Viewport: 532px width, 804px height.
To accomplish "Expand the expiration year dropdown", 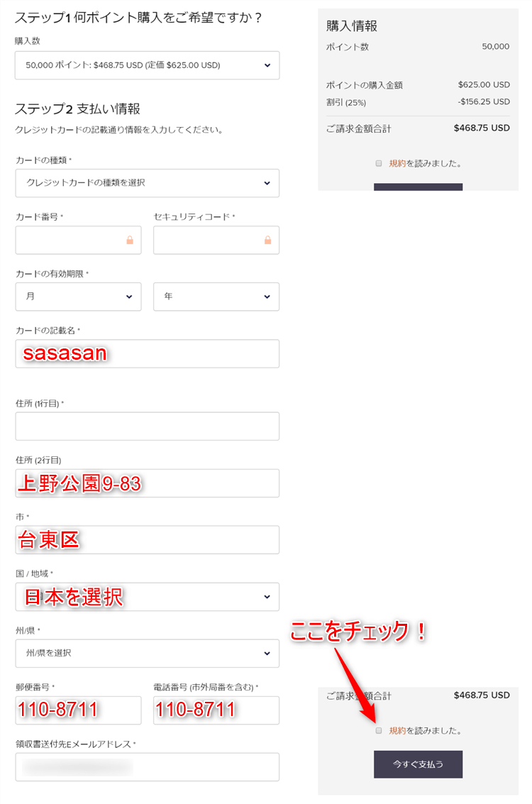I will [216, 297].
